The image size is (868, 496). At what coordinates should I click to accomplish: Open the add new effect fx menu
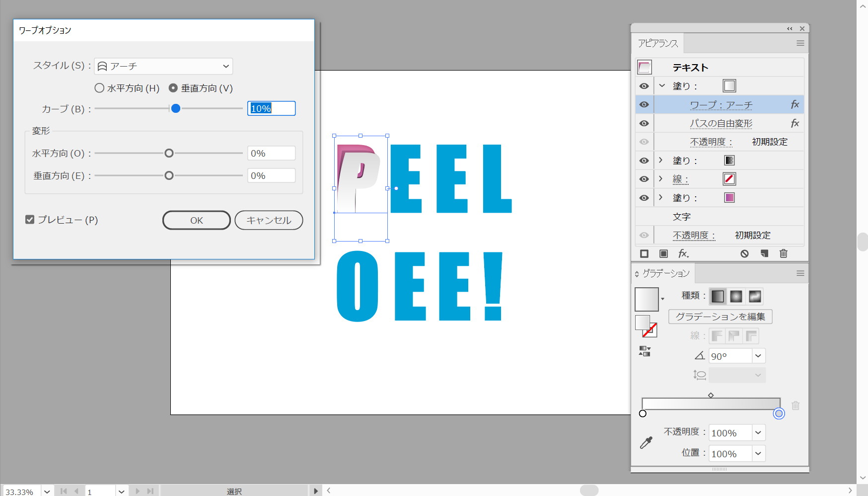(x=683, y=254)
